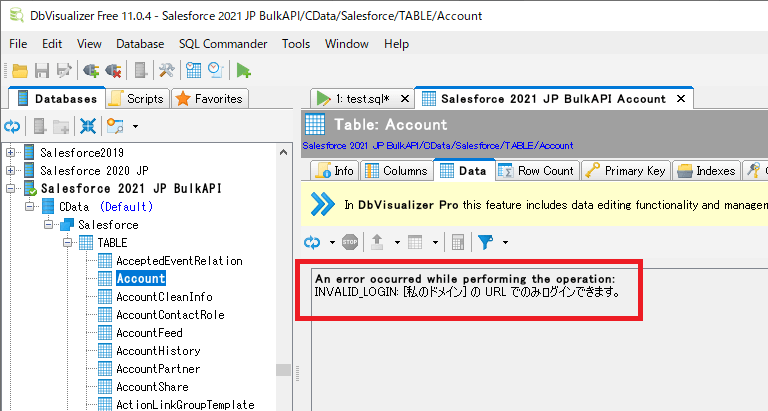768x411 pixels.
Task: Click the blue funnel filter icon
Action: [485, 242]
